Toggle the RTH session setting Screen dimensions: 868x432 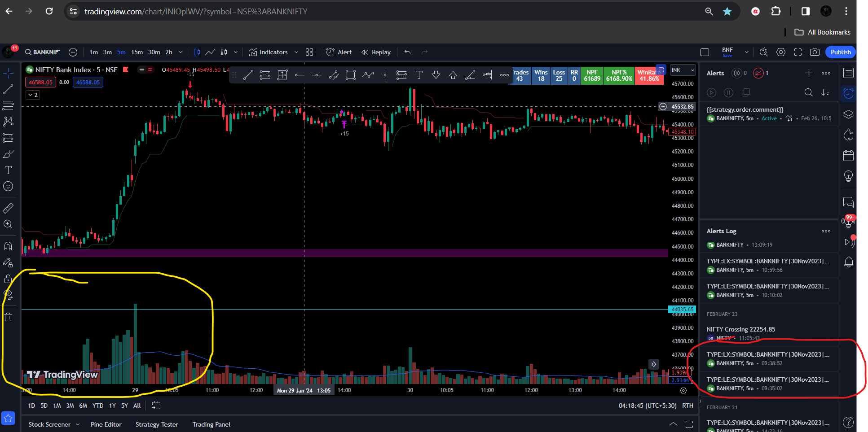[687, 406]
